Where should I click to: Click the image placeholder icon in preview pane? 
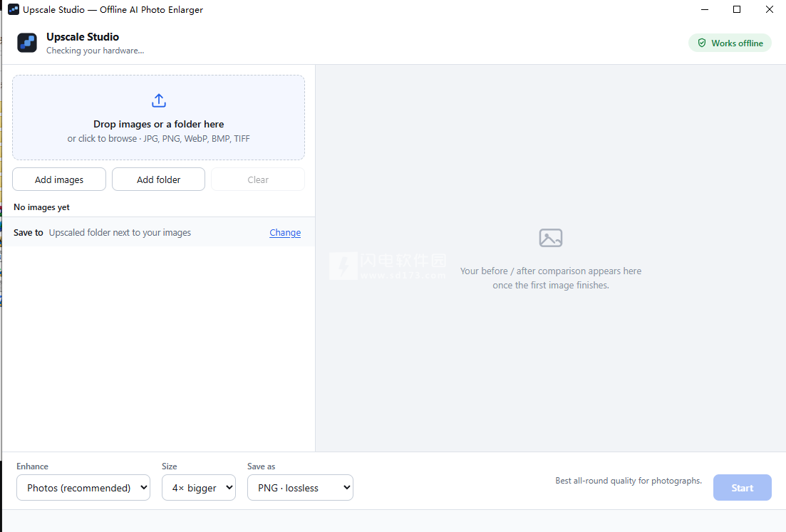(550, 238)
